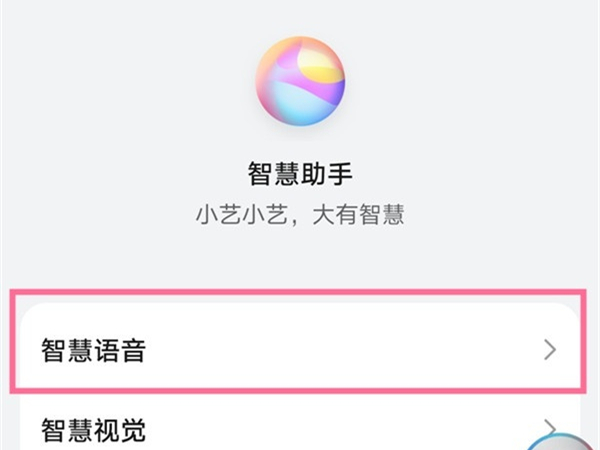Click the gray gap above the 智慧语音 card
Image resolution: width=600 pixels, height=450 pixels.
[x=300, y=265]
